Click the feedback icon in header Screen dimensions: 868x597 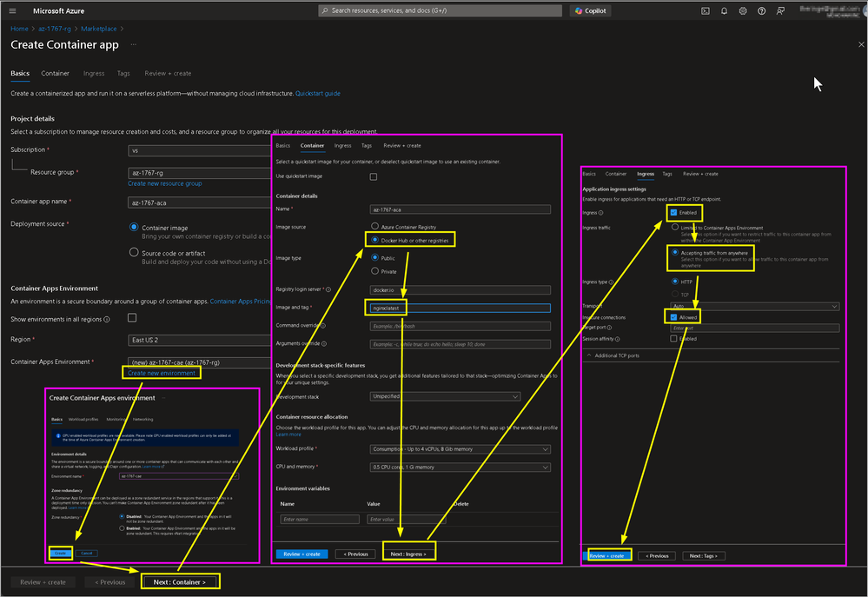[781, 11]
